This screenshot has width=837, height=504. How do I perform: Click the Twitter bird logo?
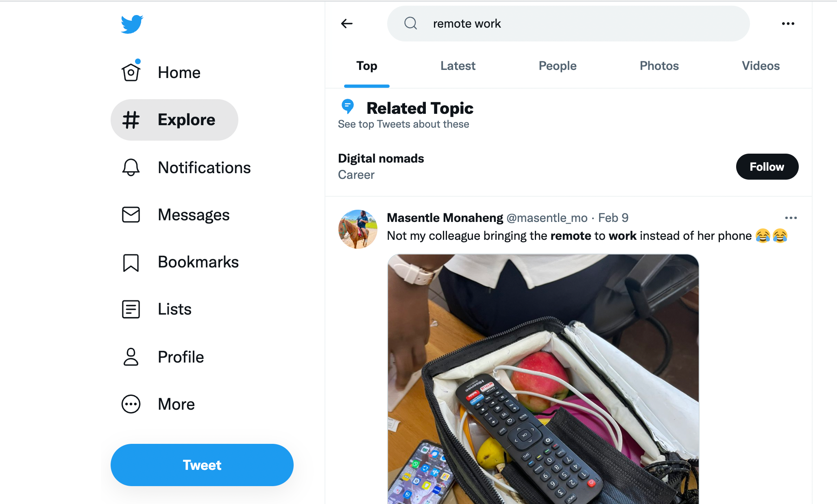(x=131, y=24)
